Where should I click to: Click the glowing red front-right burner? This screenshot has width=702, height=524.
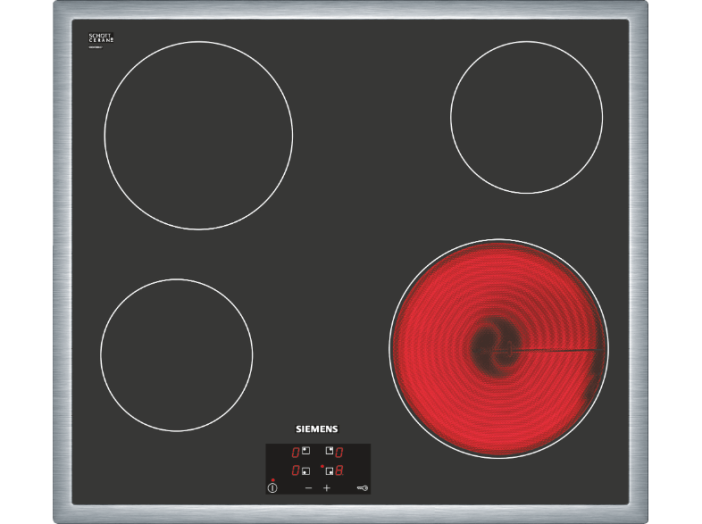(499, 348)
